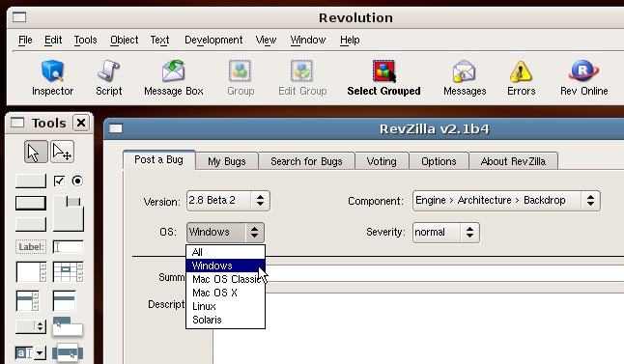Open Rev Online

(x=583, y=78)
